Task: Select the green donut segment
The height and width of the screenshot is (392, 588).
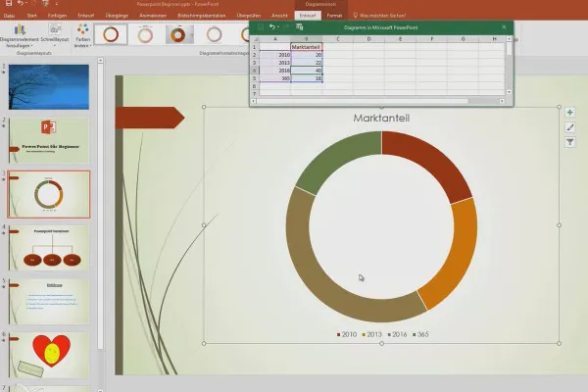Action: pos(334,158)
